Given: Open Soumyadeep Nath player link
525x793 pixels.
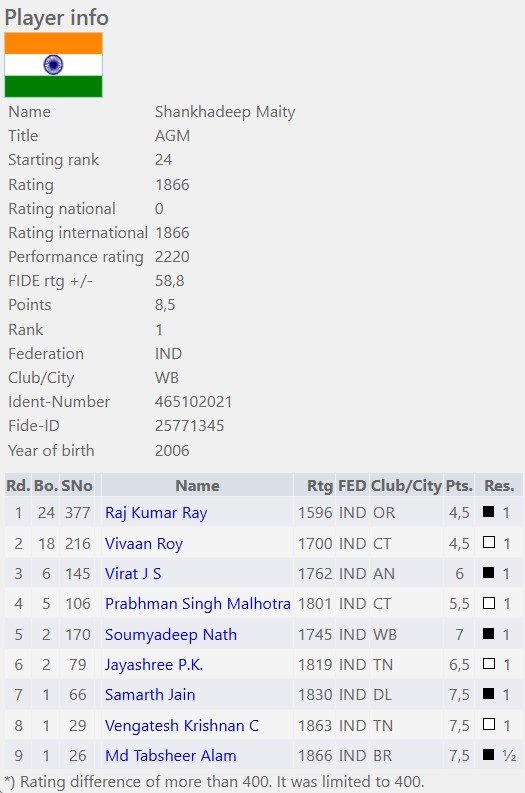Looking at the screenshot, I should 170,634.
